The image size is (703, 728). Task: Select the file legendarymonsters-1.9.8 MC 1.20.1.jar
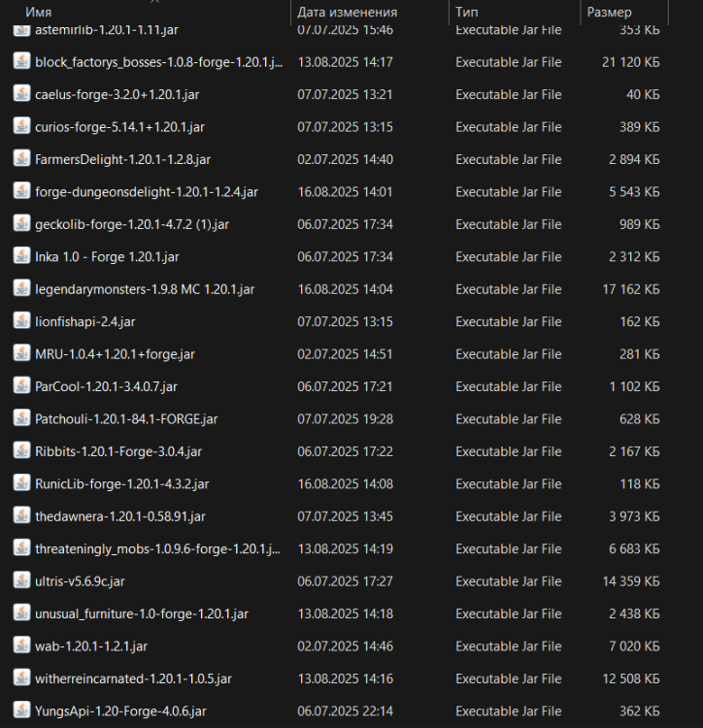point(145,289)
